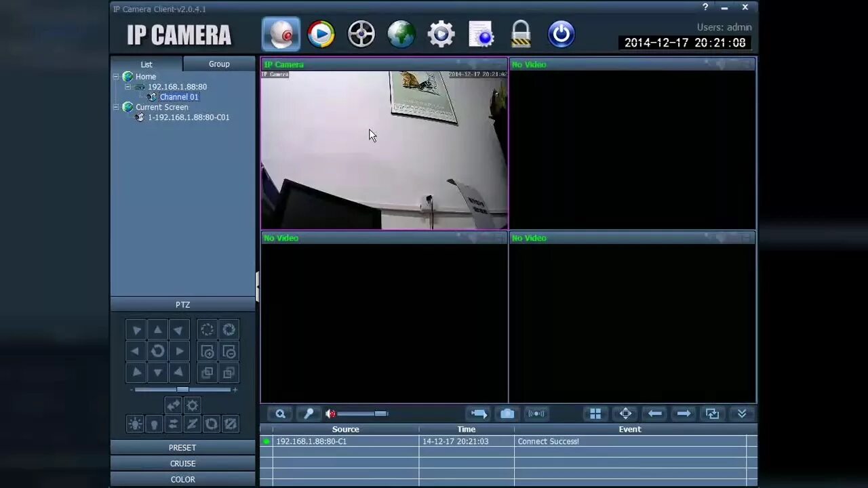Screen dimensions: 868x488
Task: Open the help question mark
Action: (x=705, y=7)
